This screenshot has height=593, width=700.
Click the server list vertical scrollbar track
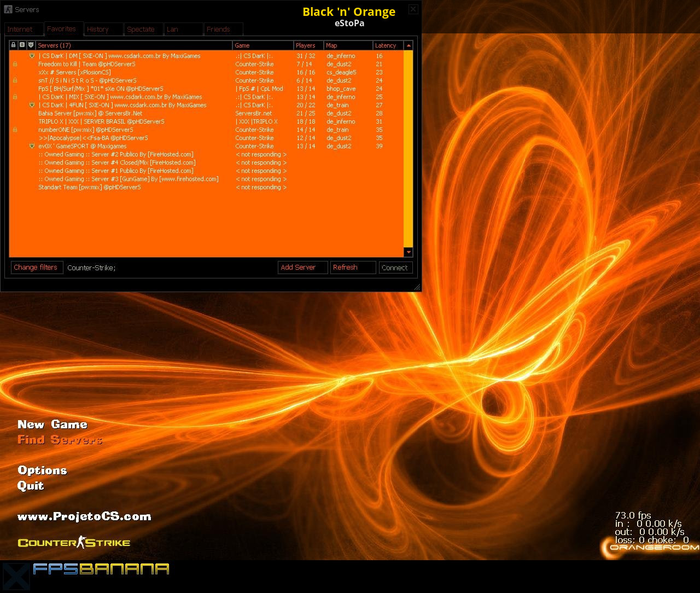pos(409,149)
